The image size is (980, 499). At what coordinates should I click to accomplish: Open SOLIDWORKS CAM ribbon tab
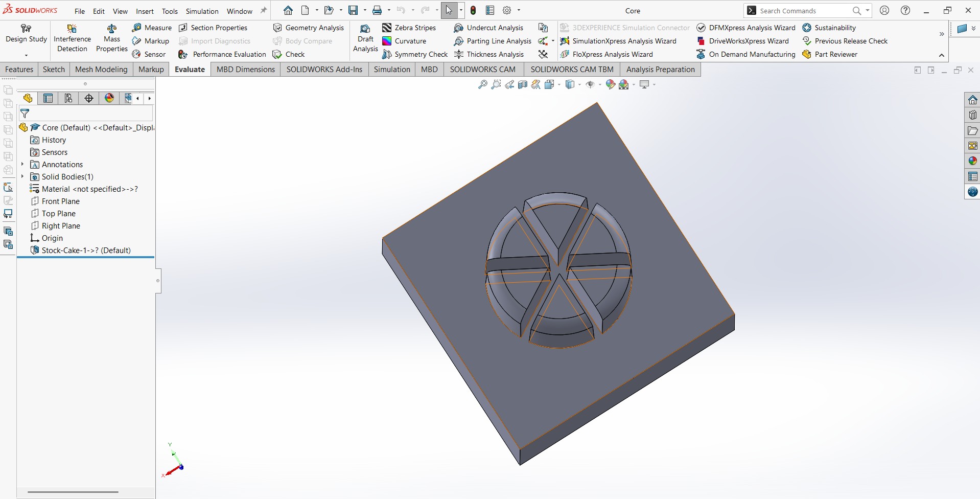tap(482, 69)
